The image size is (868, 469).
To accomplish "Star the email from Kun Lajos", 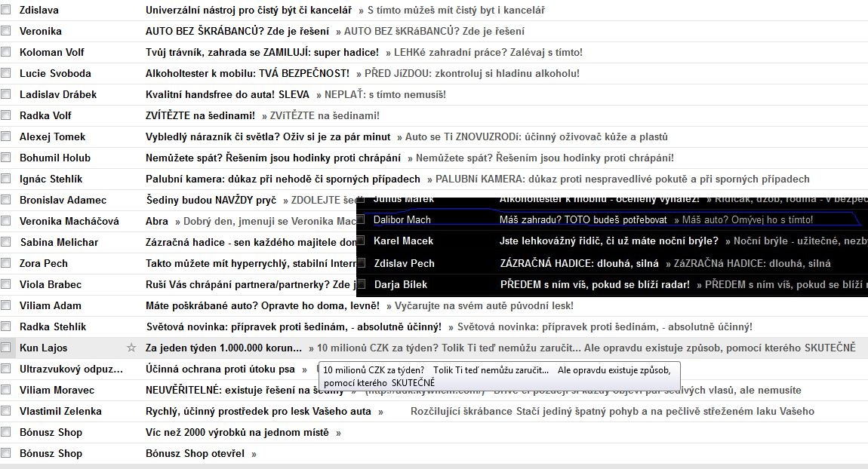I will click(131, 348).
